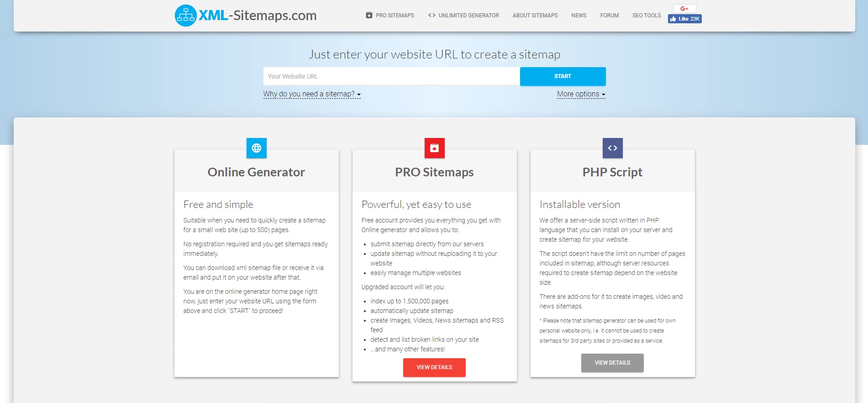Click the red camera icon above PRO Sitemaps
Viewport: 868px width, 403px height.
[434, 148]
